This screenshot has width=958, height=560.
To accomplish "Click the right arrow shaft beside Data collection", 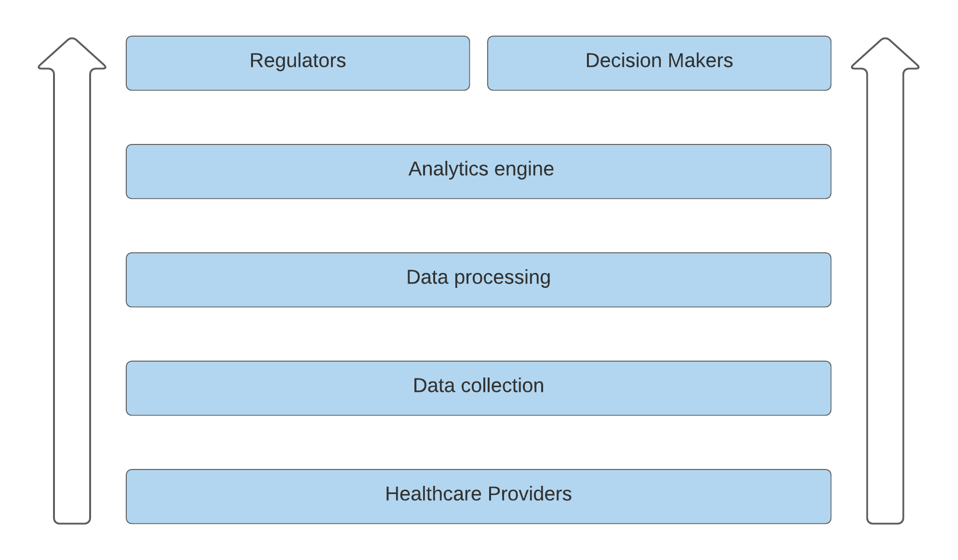I will (885, 388).
